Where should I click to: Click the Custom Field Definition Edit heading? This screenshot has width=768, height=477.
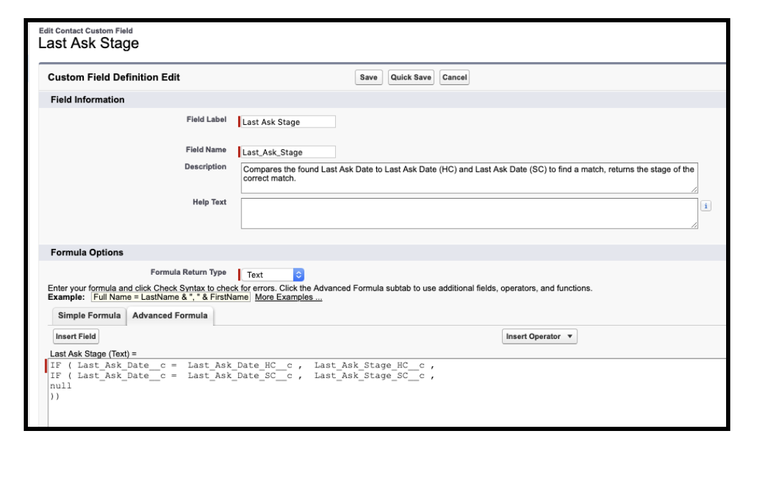point(114,77)
